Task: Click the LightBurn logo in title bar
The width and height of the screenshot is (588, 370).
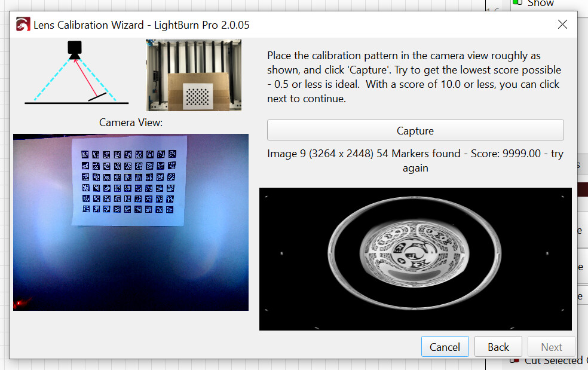Action: pos(23,25)
